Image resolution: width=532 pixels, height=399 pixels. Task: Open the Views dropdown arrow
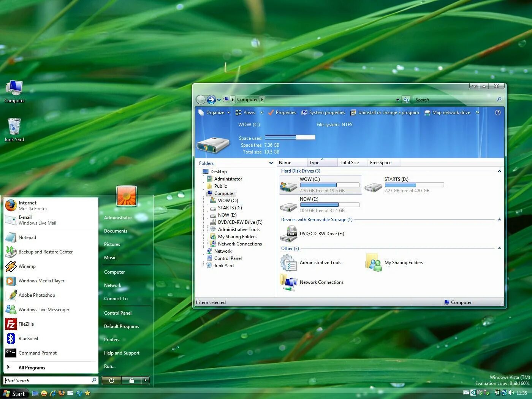tap(261, 112)
